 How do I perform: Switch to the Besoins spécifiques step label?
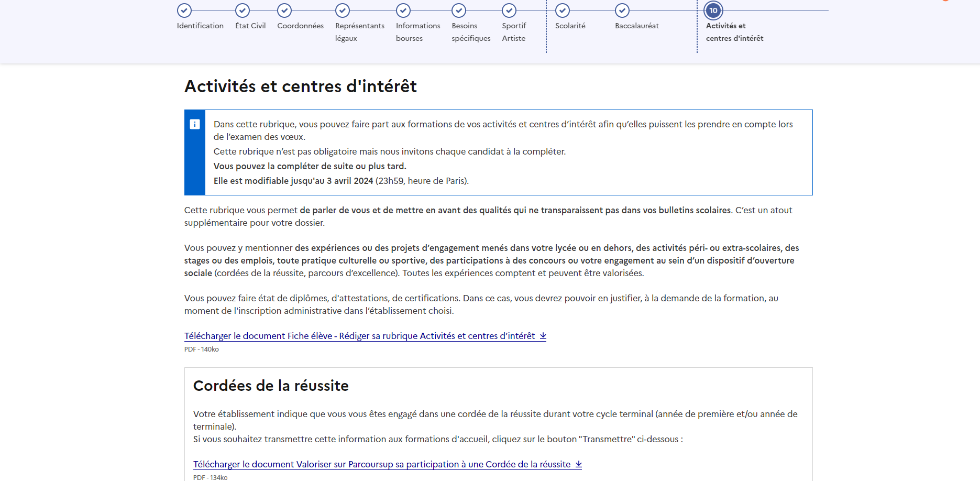click(471, 32)
